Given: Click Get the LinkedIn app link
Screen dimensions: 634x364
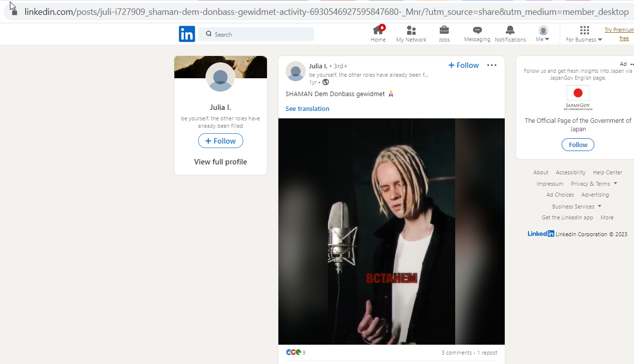Looking at the screenshot, I should pos(567,217).
